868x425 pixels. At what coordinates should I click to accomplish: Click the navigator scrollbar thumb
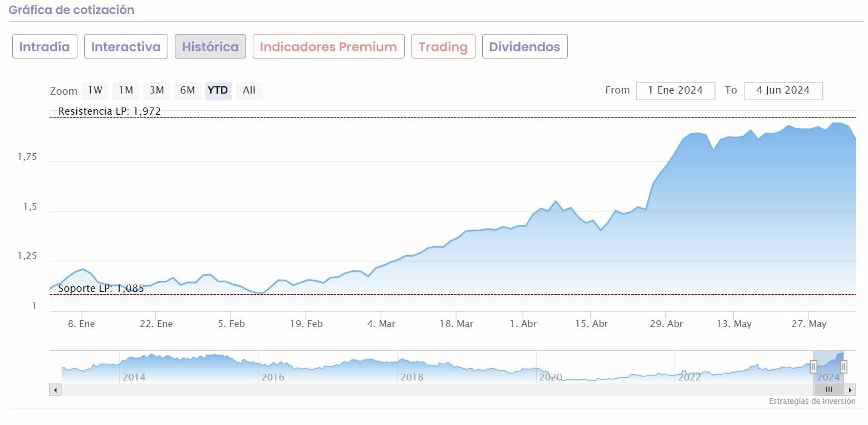click(828, 390)
